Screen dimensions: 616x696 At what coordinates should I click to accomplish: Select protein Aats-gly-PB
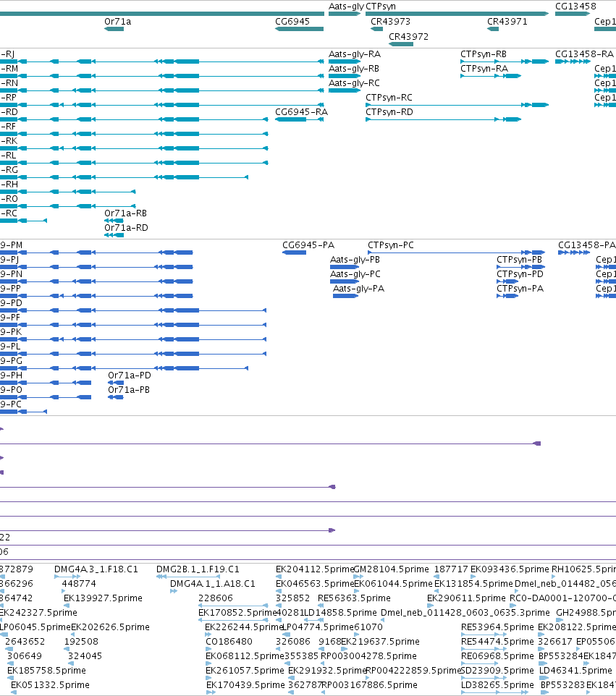click(355, 260)
